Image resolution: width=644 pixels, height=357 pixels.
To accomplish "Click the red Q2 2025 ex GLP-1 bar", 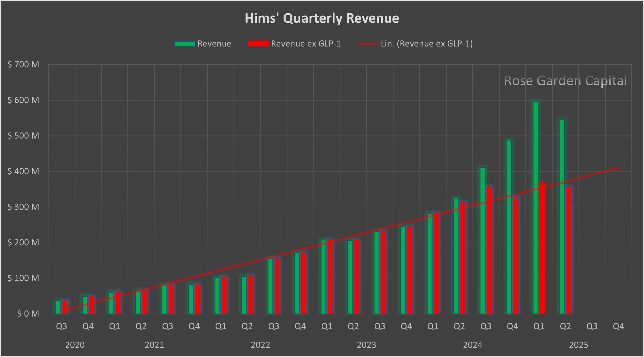I will 569,250.
